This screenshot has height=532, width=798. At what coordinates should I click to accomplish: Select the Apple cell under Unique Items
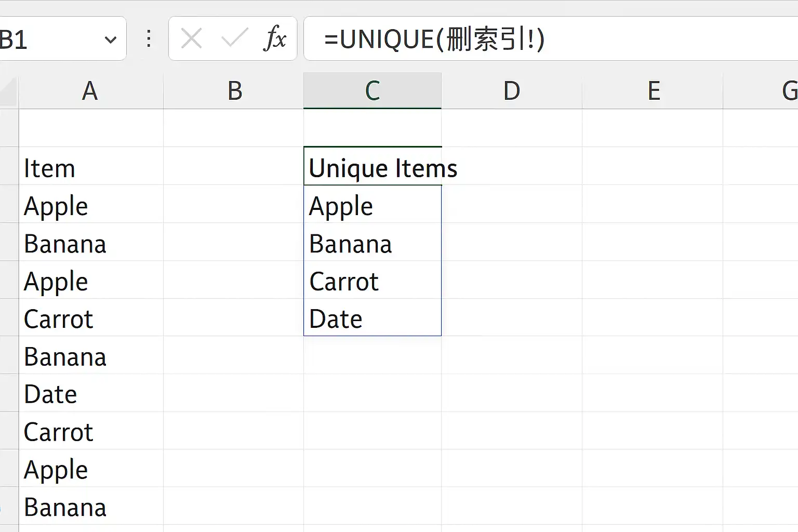point(373,204)
